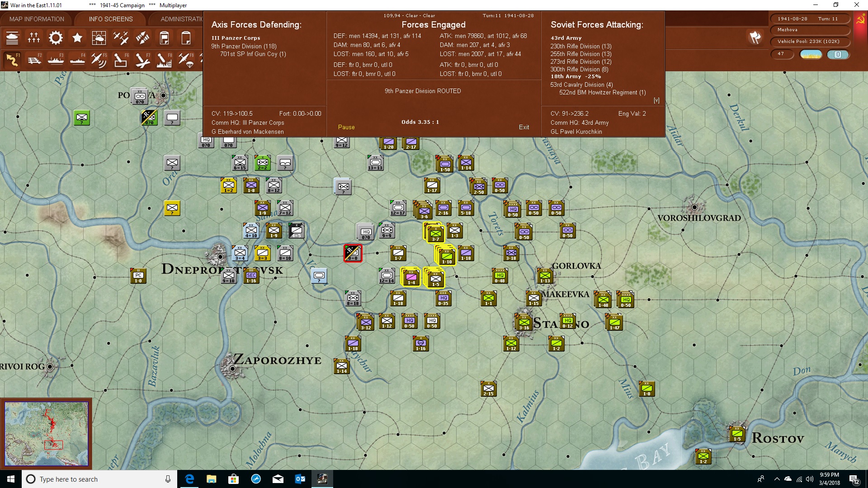The width and height of the screenshot is (868, 488).
Task: Open File Explorer from taskbar
Action: 211,479
